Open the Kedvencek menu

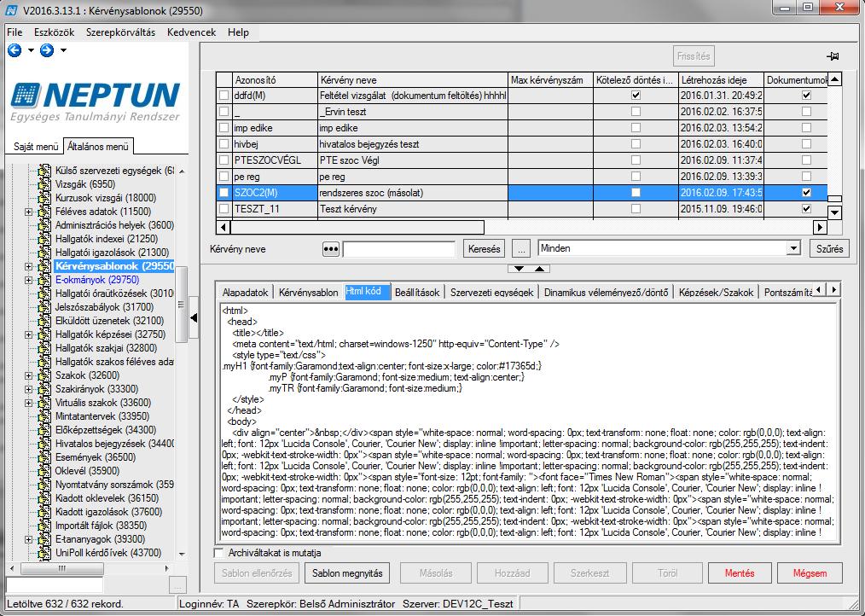[191, 32]
